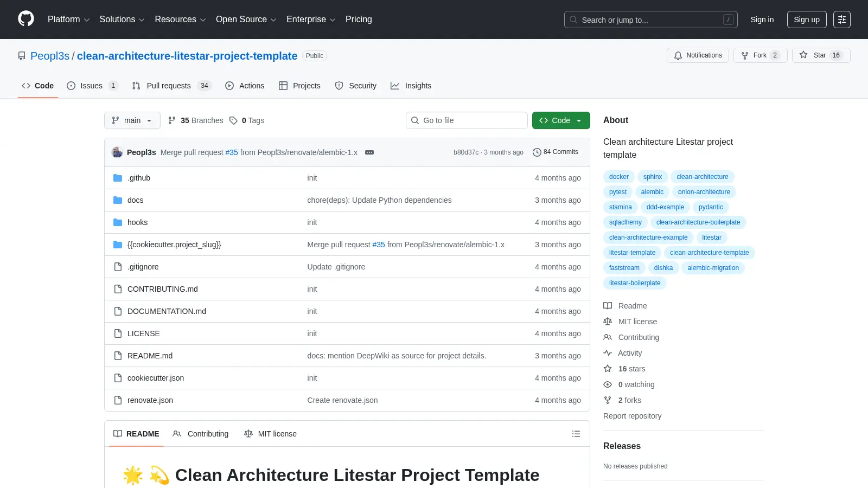868x488 pixels.
Task: Expand commit message ellipsis button
Action: (369, 152)
